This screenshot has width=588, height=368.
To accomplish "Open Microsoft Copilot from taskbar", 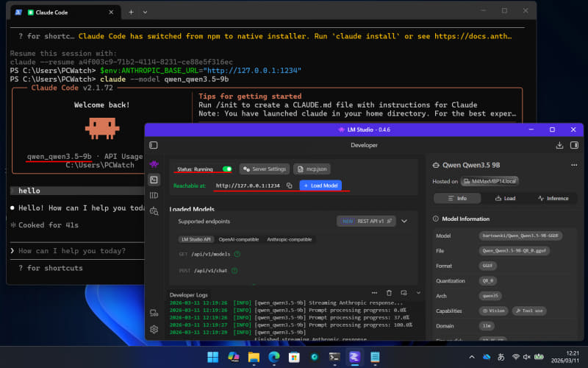I will [x=233, y=357].
